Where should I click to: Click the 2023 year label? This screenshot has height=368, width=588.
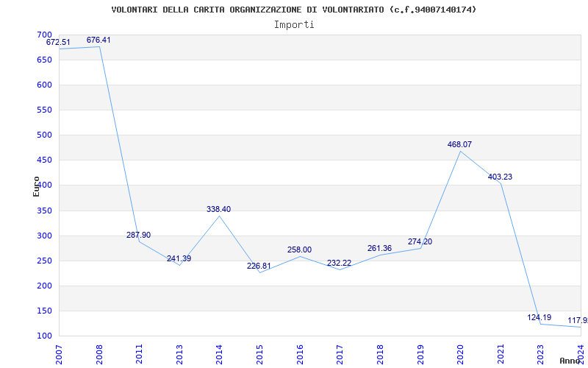pyautogui.click(x=540, y=355)
